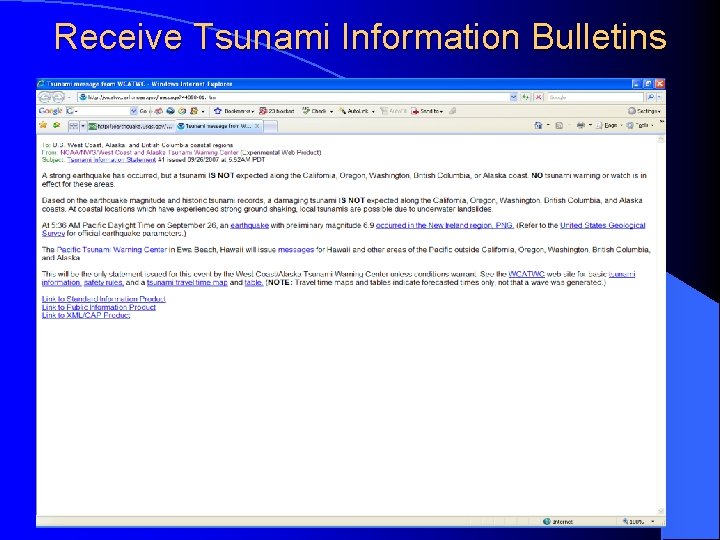Screen dimensions: 720x540
Task: Close the Tsunami message tab
Action: point(257,126)
